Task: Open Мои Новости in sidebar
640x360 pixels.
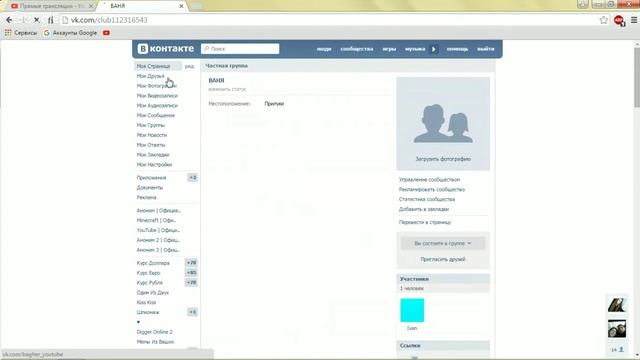Action: tap(151, 135)
